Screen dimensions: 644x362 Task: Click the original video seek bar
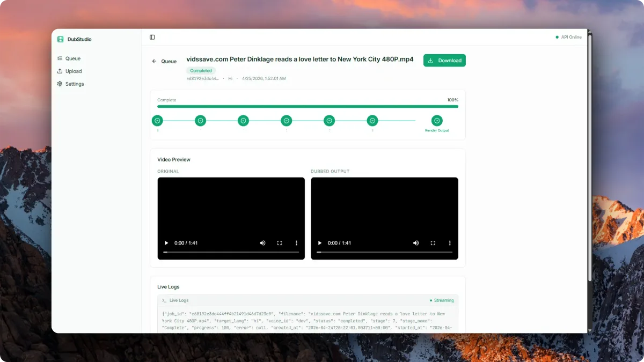pos(231,252)
